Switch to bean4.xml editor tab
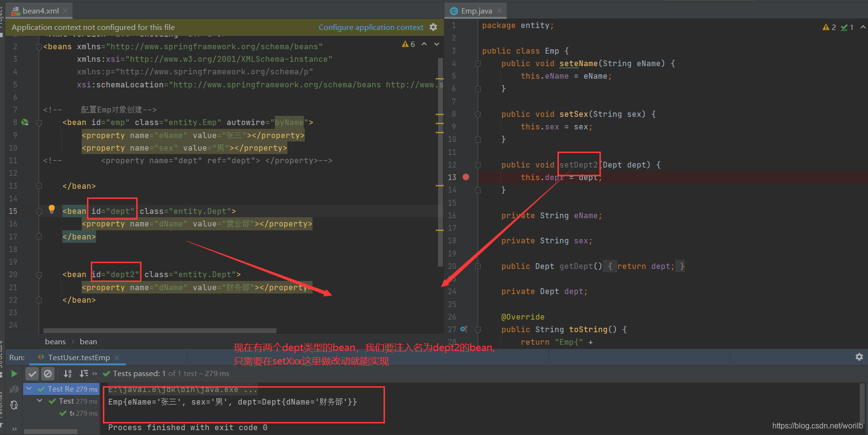Screen dimensions: 868x435 41,11
